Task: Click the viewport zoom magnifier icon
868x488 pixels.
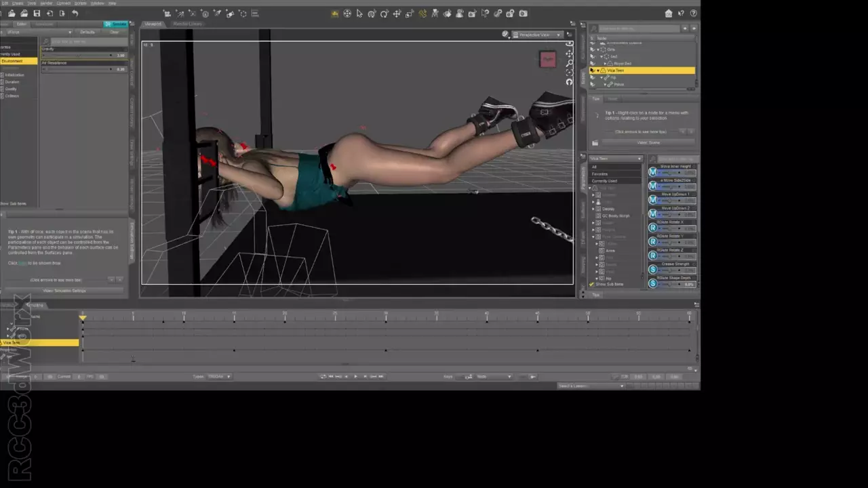Action: click(x=569, y=62)
